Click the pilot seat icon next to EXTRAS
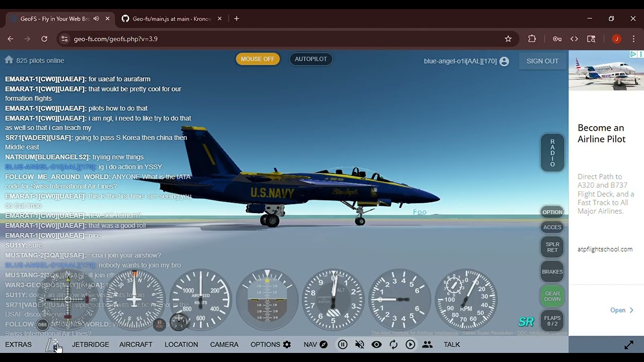This screenshot has height=362, width=644. click(53, 345)
